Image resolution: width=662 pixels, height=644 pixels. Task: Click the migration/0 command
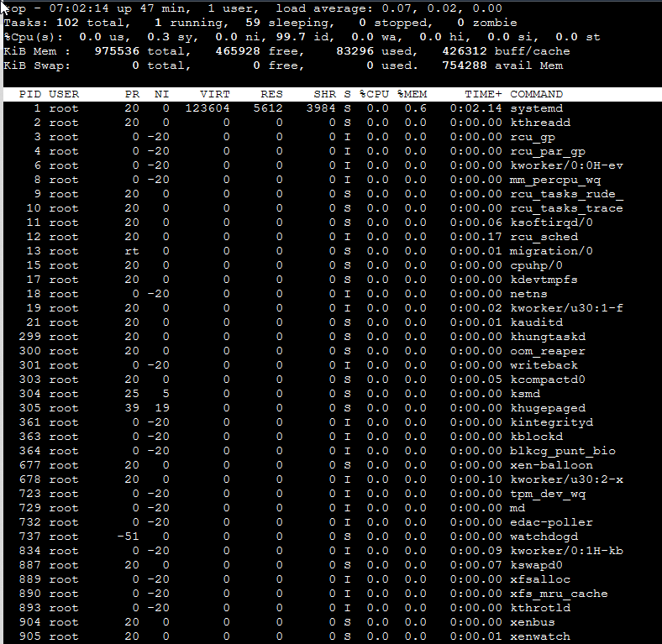click(551, 251)
